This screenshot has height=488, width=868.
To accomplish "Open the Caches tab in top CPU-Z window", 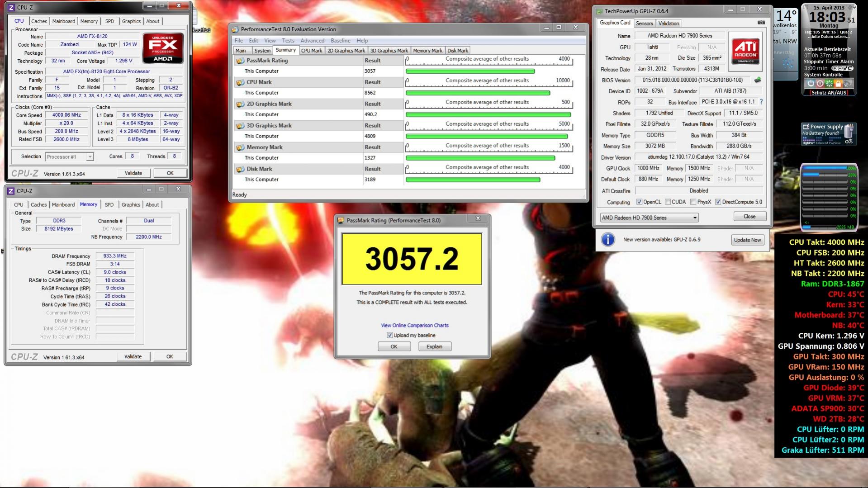I will 39,21.
